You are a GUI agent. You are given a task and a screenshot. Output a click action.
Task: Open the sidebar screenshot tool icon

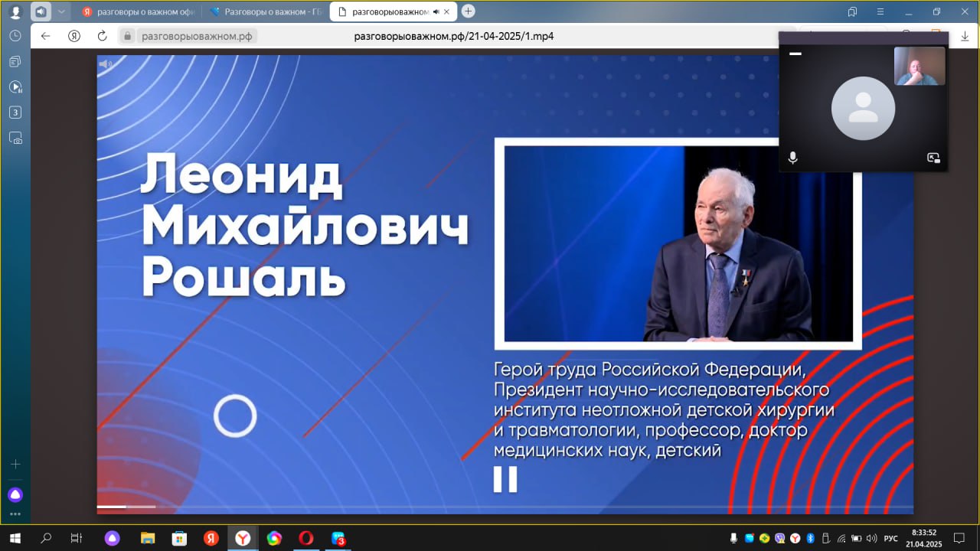point(15,139)
